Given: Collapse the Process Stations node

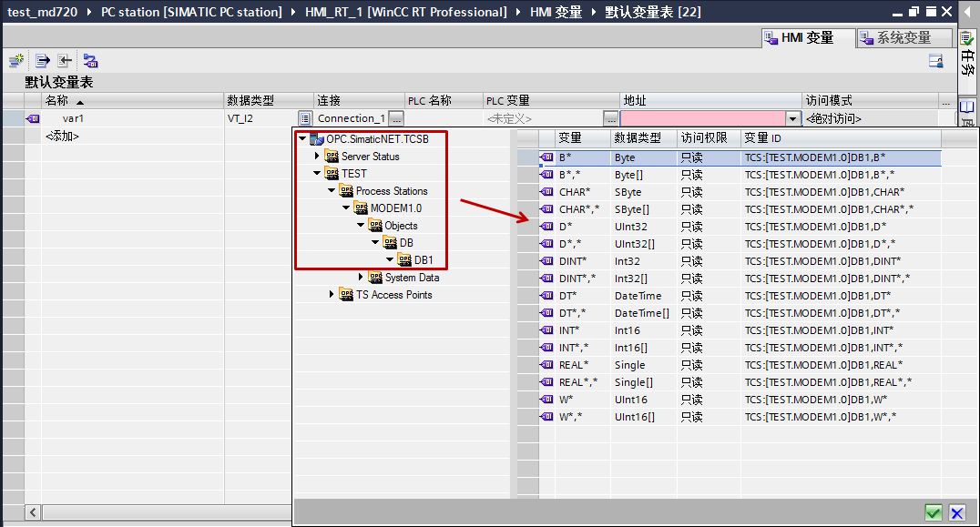Looking at the screenshot, I should pyautogui.click(x=332, y=190).
